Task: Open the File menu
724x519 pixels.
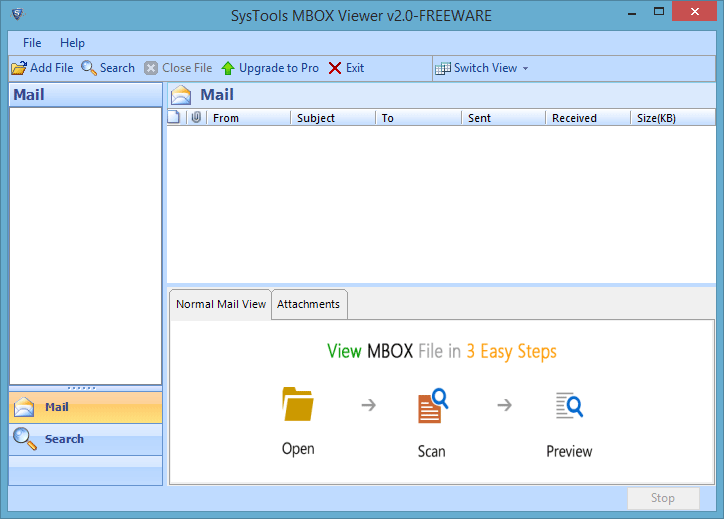Action: pos(32,43)
